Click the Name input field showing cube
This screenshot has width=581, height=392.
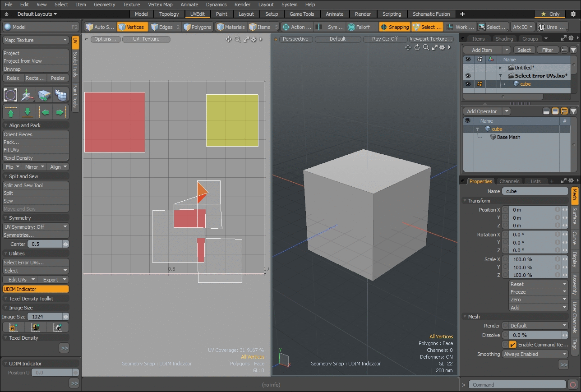click(x=535, y=191)
